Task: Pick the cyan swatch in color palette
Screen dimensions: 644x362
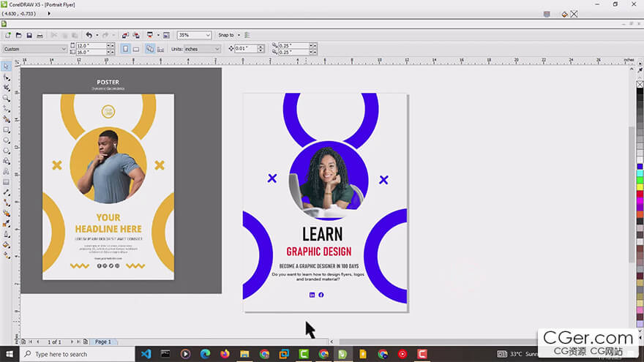Action: click(640, 173)
